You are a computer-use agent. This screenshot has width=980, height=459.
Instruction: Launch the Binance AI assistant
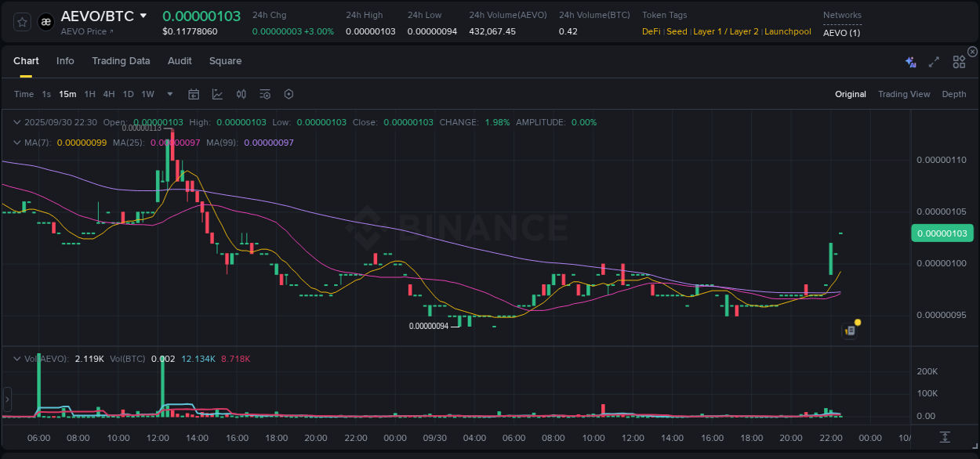click(910, 61)
